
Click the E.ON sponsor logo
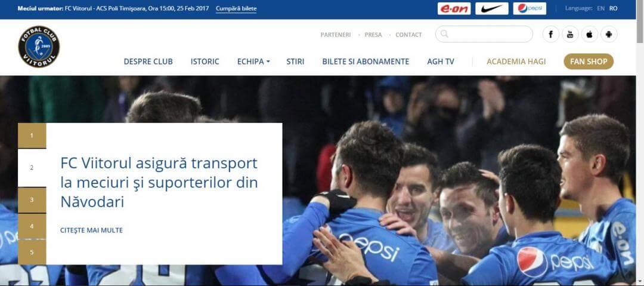click(x=454, y=8)
